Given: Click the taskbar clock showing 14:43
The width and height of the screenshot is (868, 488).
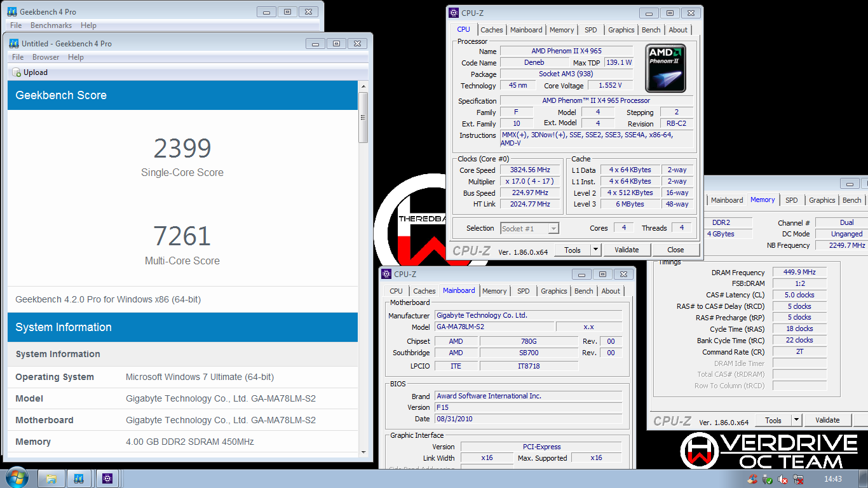Looking at the screenshot, I should [832, 479].
